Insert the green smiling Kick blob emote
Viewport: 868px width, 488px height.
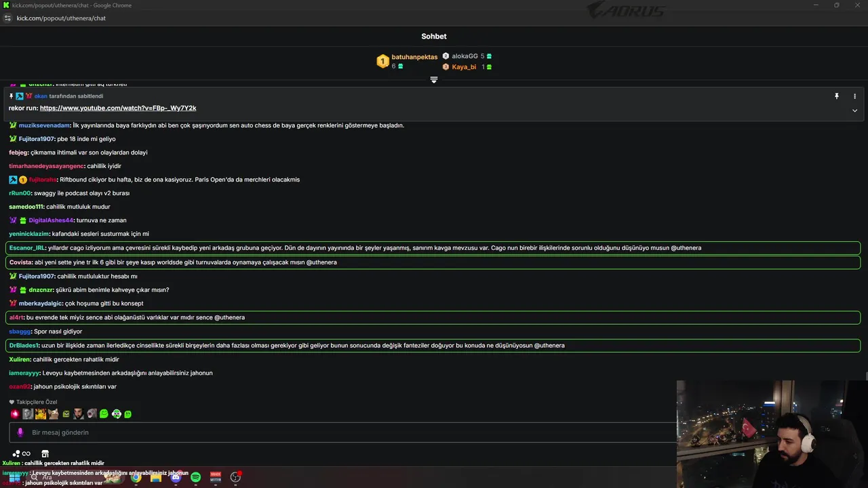[104, 414]
